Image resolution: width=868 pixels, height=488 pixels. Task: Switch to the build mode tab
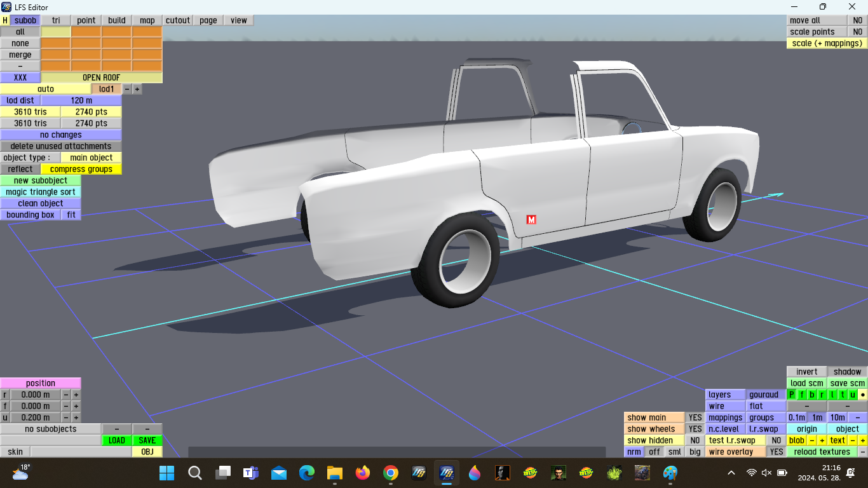117,20
